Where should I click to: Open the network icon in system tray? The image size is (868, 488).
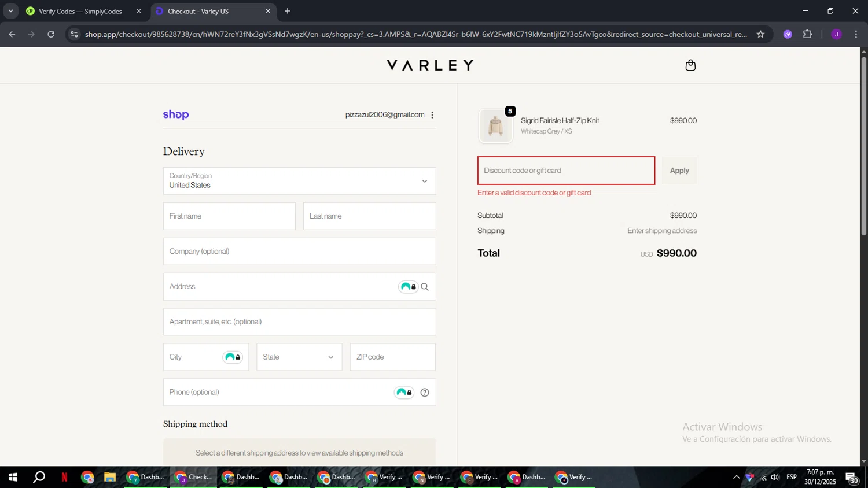coord(763,478)
